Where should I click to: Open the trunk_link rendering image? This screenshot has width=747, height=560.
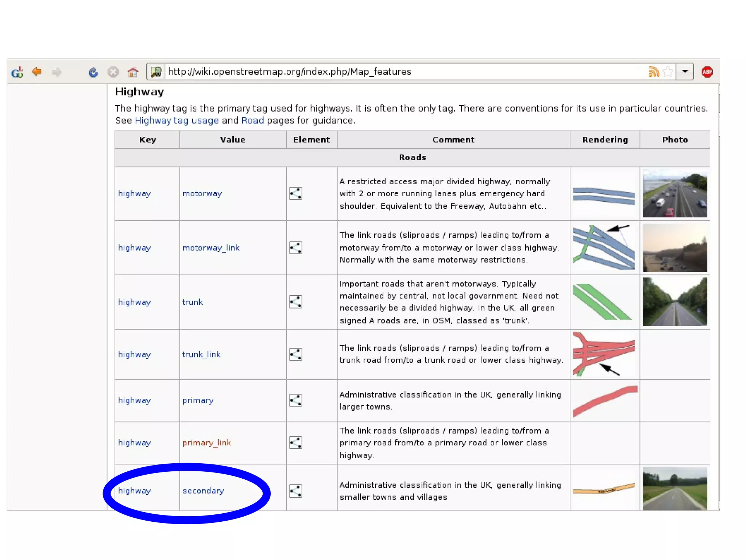pos(604,354)
